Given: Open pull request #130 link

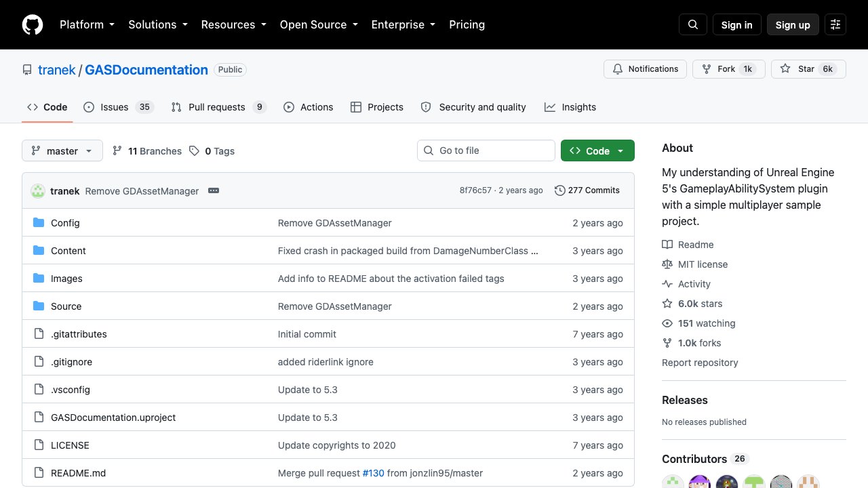Looking at the screenshot, I should (x=374, y=473).
